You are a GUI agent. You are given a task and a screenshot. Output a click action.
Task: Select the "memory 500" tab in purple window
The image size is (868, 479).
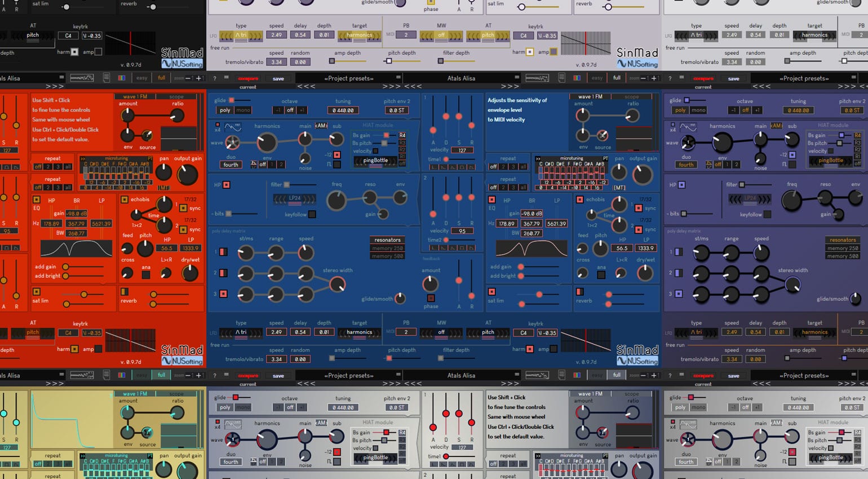point(843,256)
